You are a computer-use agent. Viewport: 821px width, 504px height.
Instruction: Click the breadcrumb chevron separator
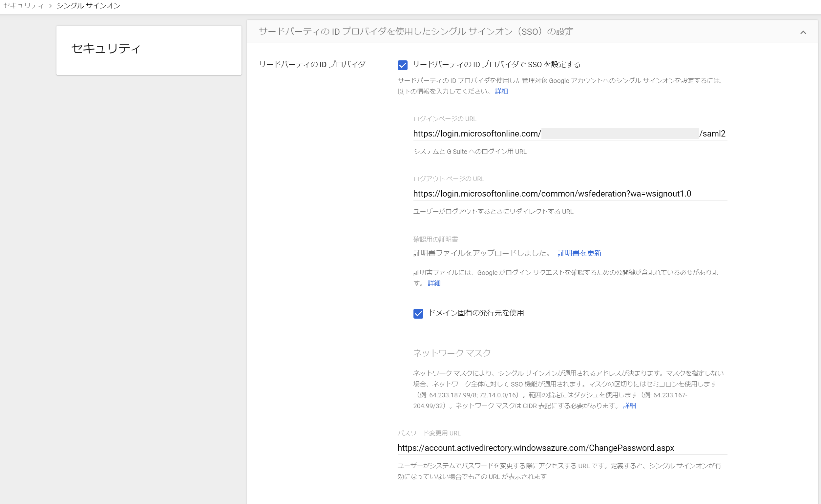(50, 6)
